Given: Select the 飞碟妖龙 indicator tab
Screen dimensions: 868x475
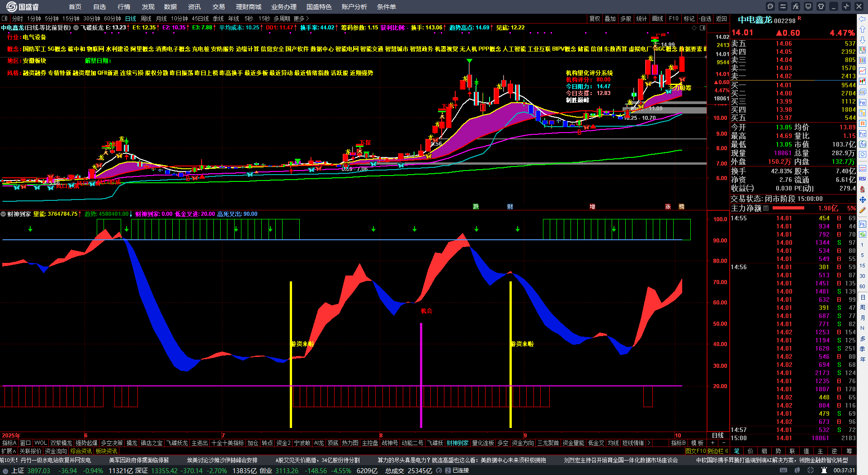Looking at the screenshot, I should (177, 443).
